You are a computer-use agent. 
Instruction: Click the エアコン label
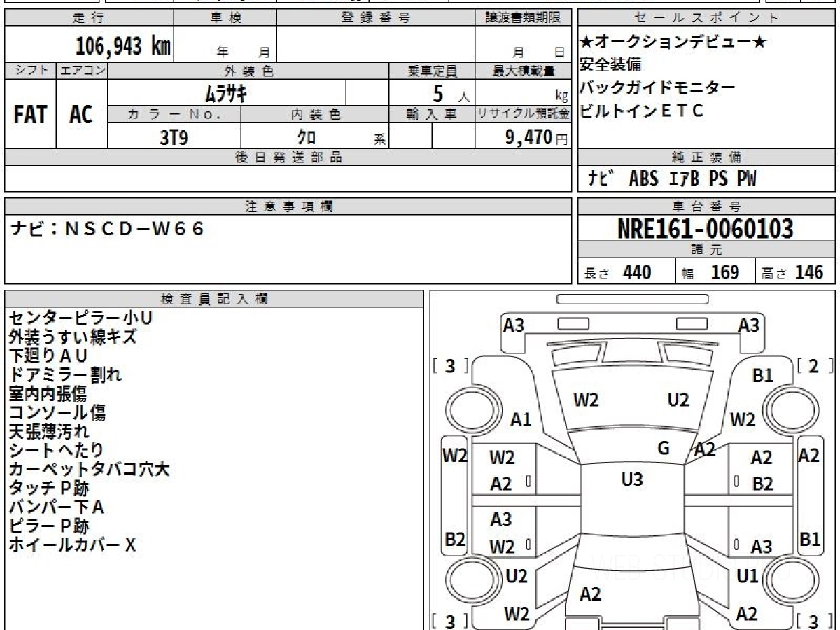[x=82, y=71]
